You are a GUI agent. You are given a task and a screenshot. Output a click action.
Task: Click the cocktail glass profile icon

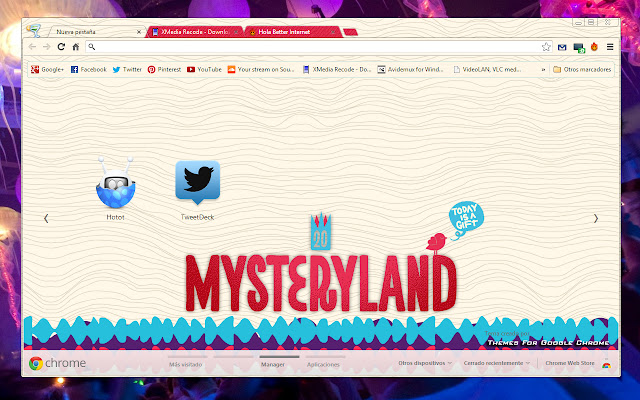(x=34, y=31)
